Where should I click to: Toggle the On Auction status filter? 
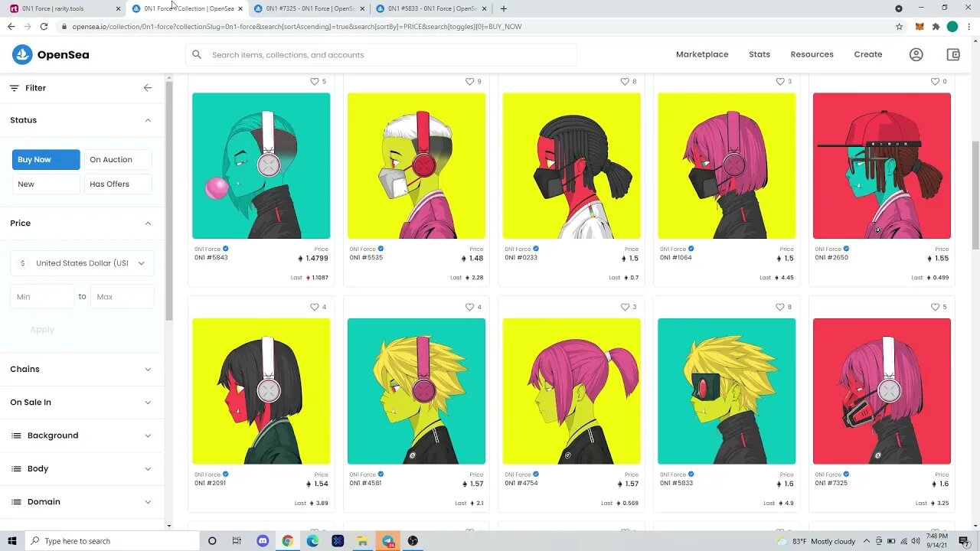point(118,159)
